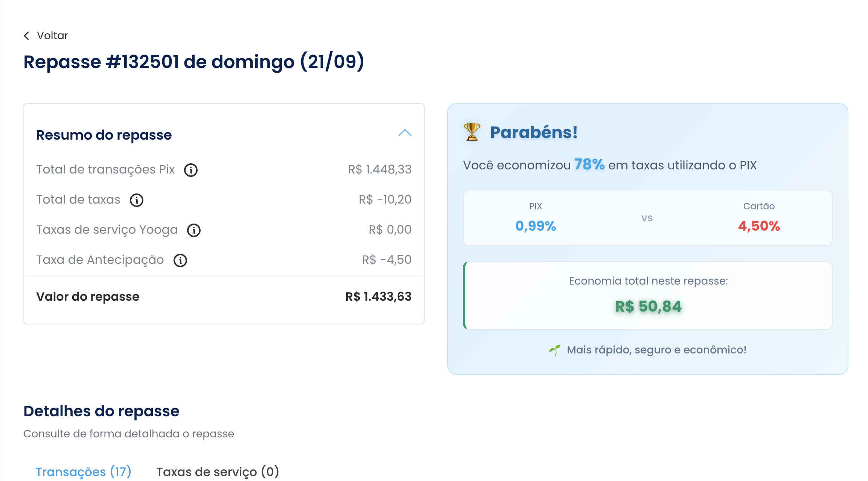This screenshot has width=868, height=481.
Task: Click the Mais rápido, seguro e econômico text
Action: [x=656, y=350]
